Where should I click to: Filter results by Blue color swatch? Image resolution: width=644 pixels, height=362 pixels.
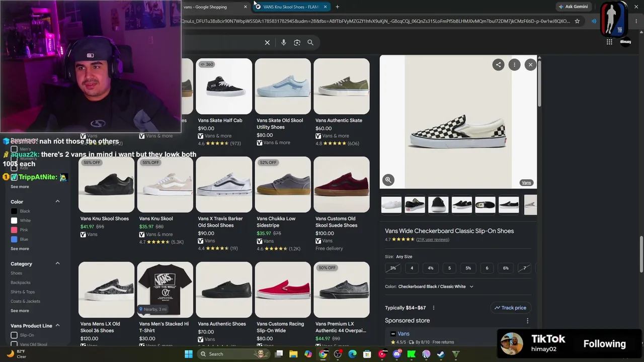click(14, 239)
